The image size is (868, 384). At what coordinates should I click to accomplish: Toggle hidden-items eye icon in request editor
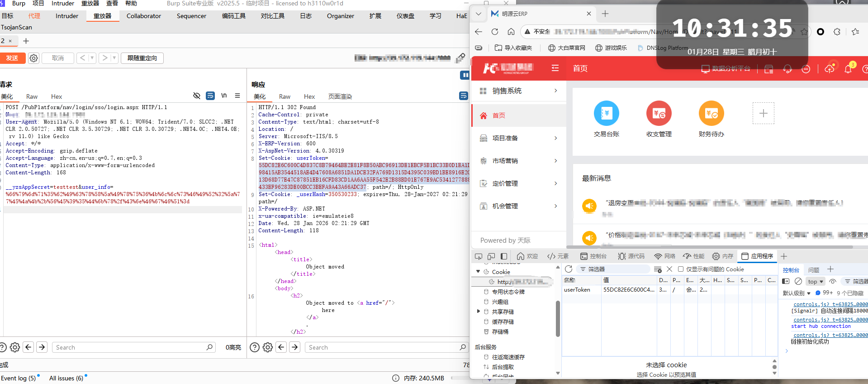197,96
